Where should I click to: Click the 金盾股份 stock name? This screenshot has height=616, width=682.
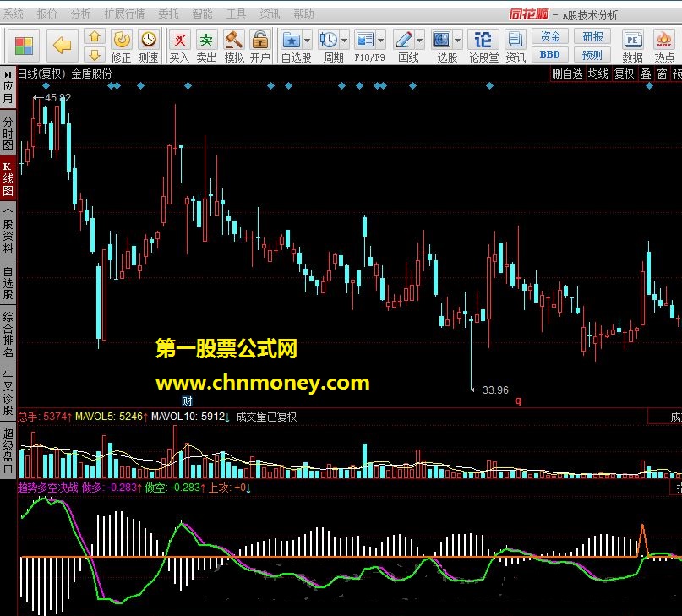tap(92, 74)
